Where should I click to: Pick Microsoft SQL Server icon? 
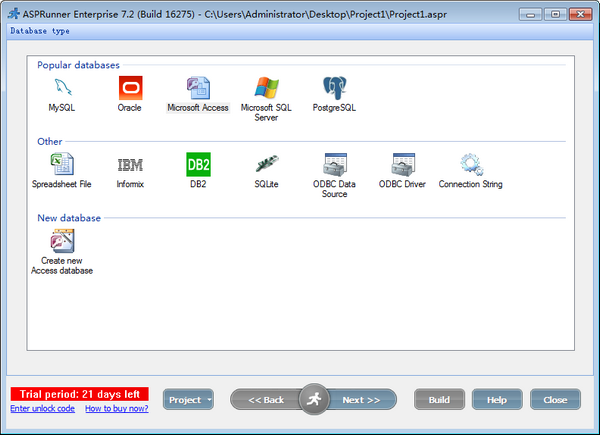pyautogui.click(x=266, y=88)
